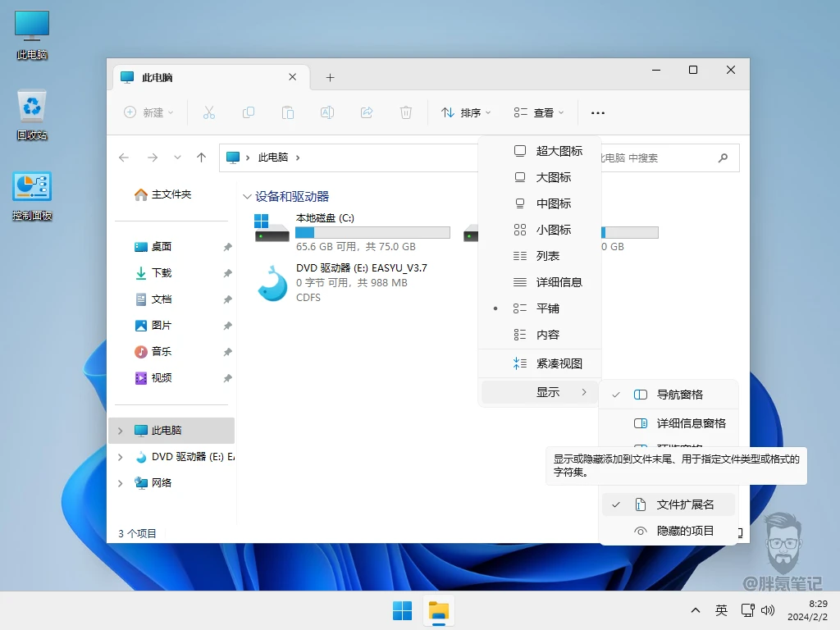Image resolution: width=840 pixels, height=630 pixels.
Task: Open the 排序 sort dropdown
Action: (466, 112)
